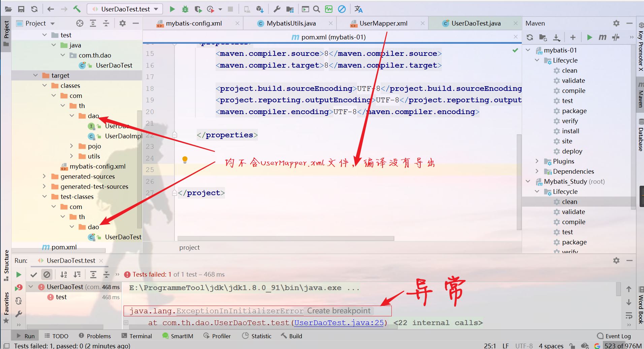Sort test results by duration
644x349 pixels.
pos(77,275)
